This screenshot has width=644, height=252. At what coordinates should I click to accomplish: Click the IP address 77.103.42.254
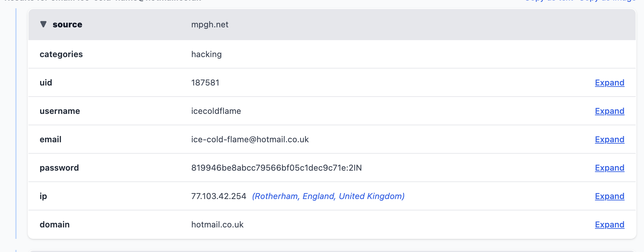[219, 196]
